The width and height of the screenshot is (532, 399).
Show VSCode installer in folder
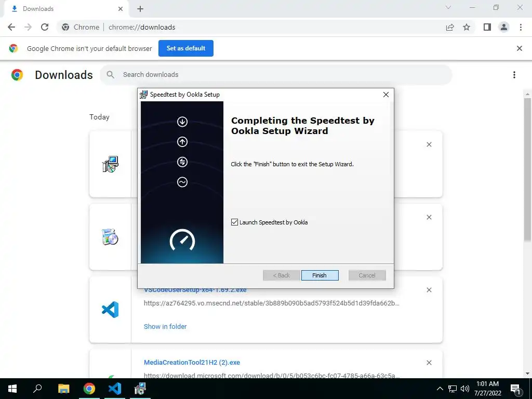(165, 326)
